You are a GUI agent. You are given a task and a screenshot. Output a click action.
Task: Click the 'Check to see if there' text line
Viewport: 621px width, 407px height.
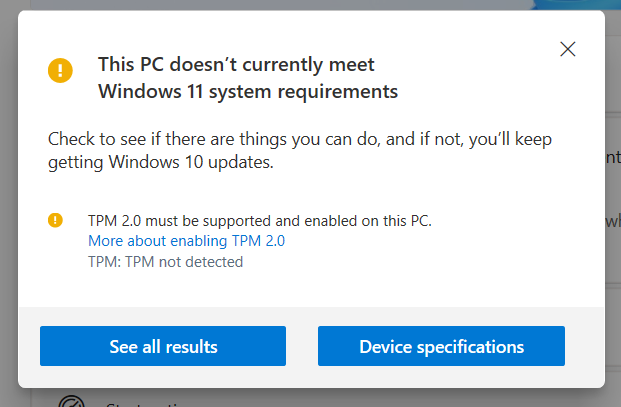coord(300,139)
